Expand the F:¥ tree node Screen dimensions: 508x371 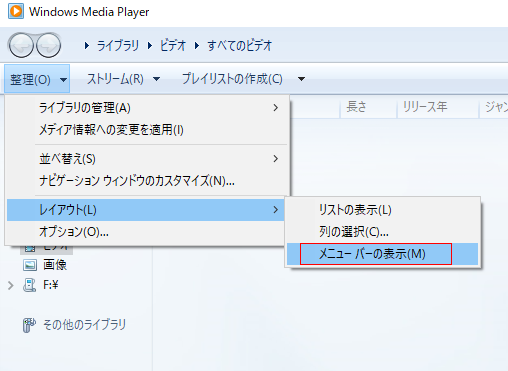tap(11, 285)
